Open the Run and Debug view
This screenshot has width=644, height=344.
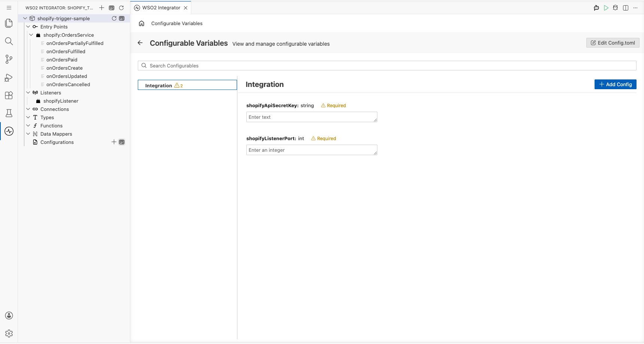coord(9,77)
